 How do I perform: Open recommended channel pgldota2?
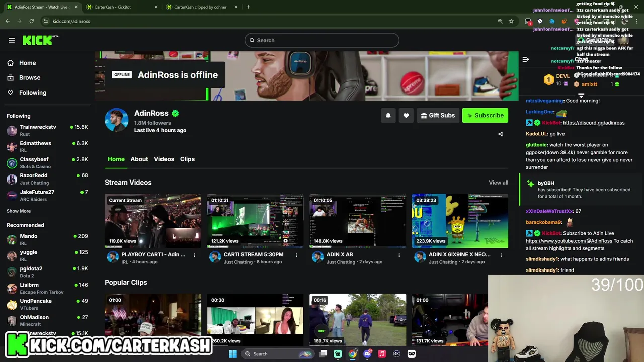click(x=47, y=272)
